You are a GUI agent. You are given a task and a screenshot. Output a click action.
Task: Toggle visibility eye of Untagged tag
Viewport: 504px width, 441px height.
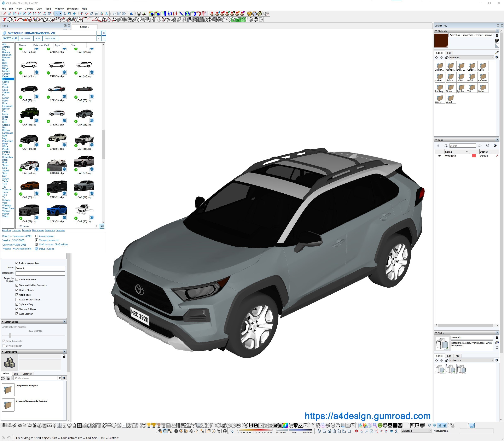(x=439, y=156)
